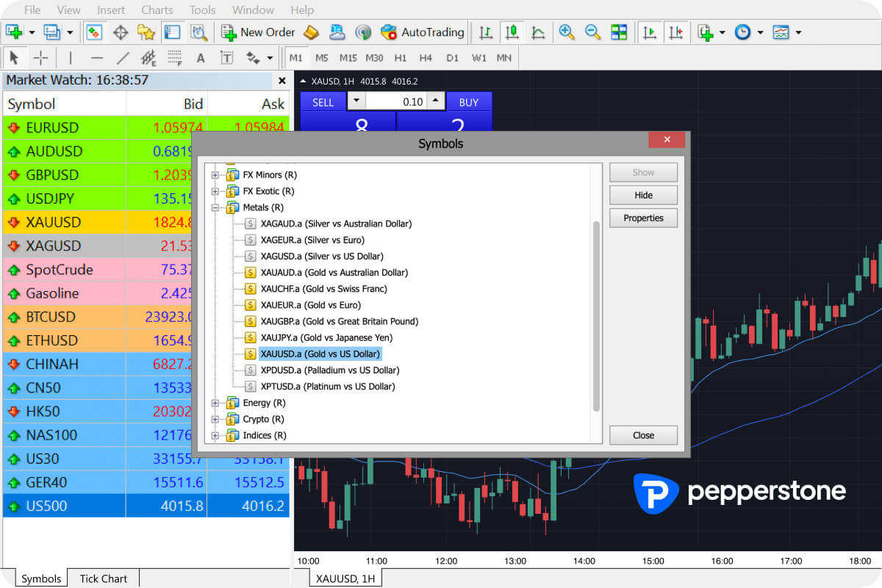
Task: Toggle the AutoTrading button
Action: (423, 32)
